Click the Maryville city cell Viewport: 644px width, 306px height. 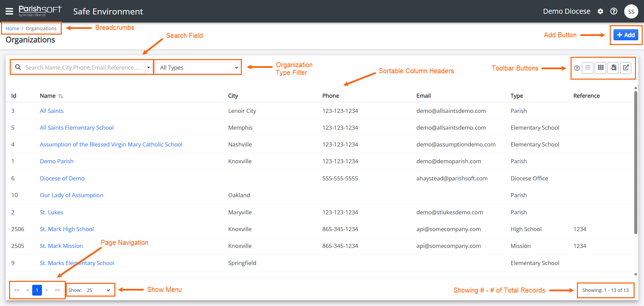(x=240, y=212)
